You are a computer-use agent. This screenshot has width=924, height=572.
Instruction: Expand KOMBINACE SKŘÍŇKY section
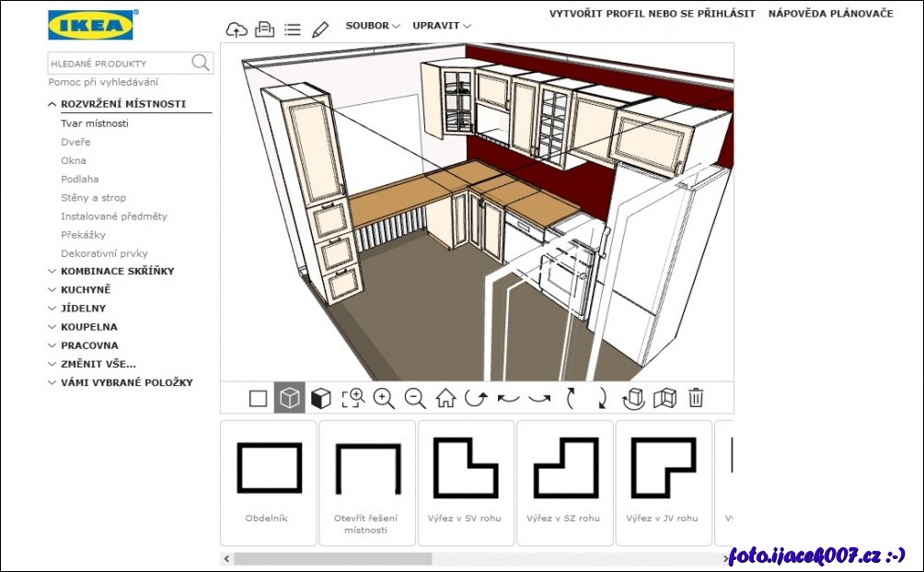[117, 272]
